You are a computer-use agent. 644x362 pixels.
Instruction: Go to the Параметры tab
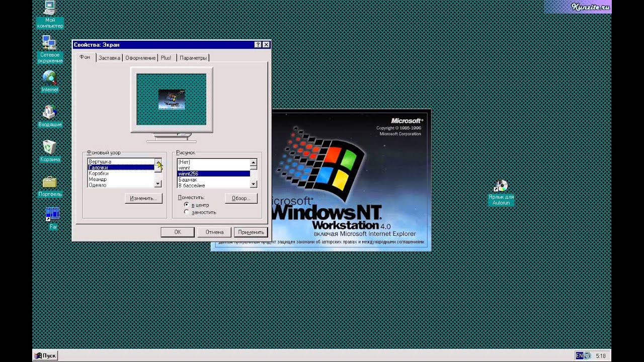coord(193,58)
